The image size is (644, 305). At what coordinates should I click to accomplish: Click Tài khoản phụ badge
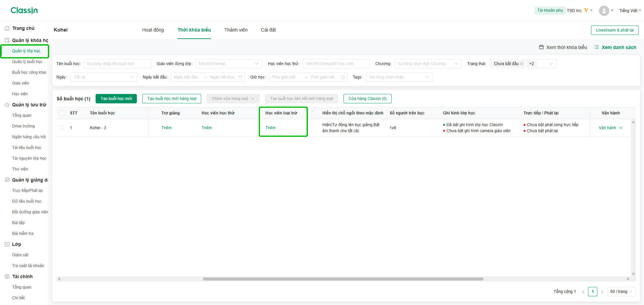pos(550,10)
